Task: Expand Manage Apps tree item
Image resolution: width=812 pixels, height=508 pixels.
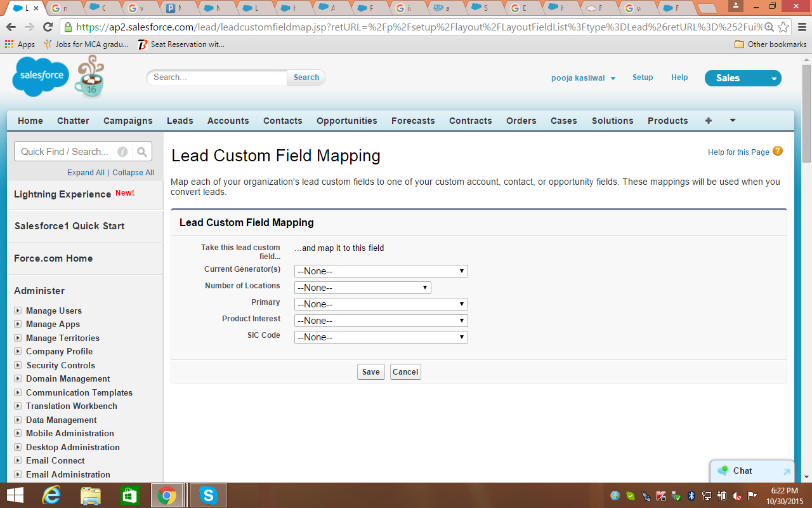Action: click(18, 324)
